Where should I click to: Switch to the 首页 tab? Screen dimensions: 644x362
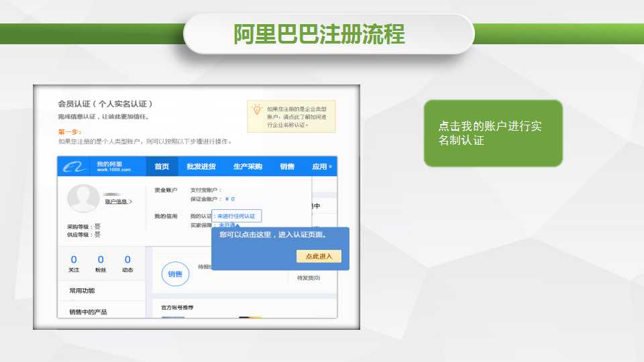162,167
